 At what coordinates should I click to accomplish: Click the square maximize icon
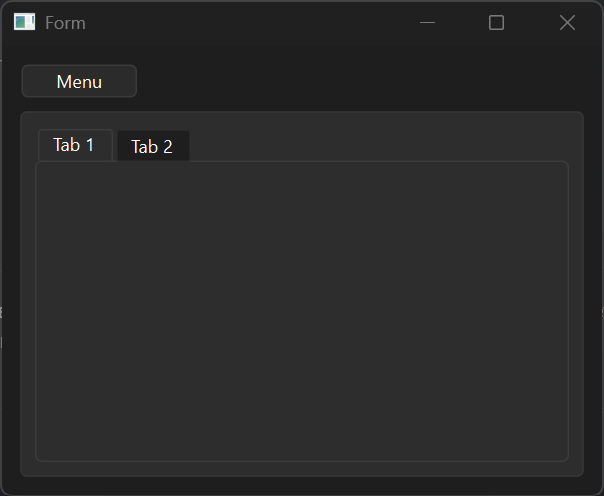coord(496,23)
